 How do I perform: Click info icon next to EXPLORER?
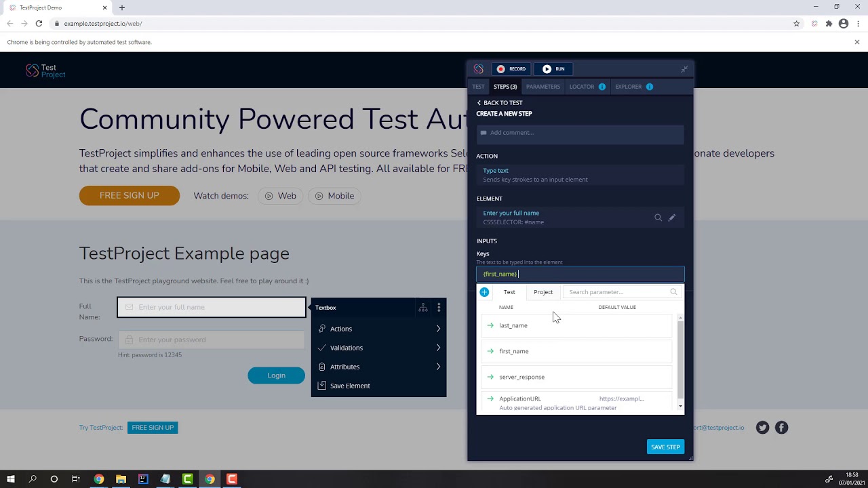tap(650, 87)
